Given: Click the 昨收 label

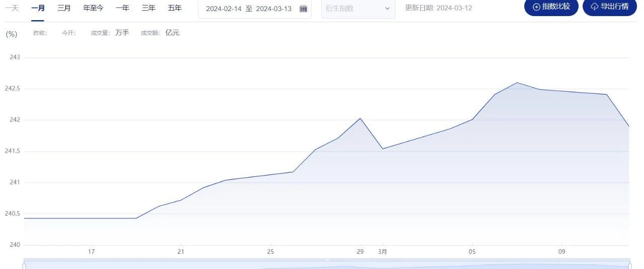Looking at the screenshot, I should click(x=40, y=33).
